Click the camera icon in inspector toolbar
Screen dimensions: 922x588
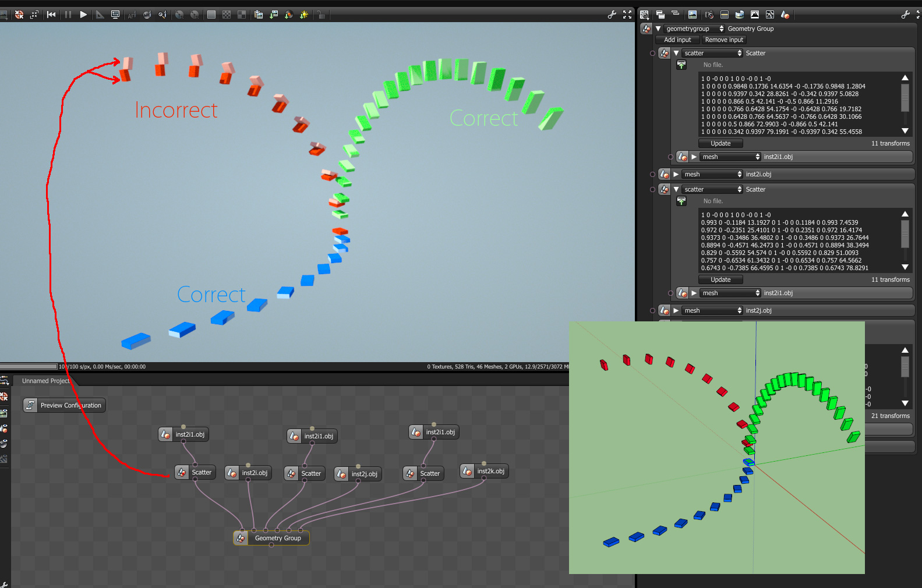pos(709,15)
